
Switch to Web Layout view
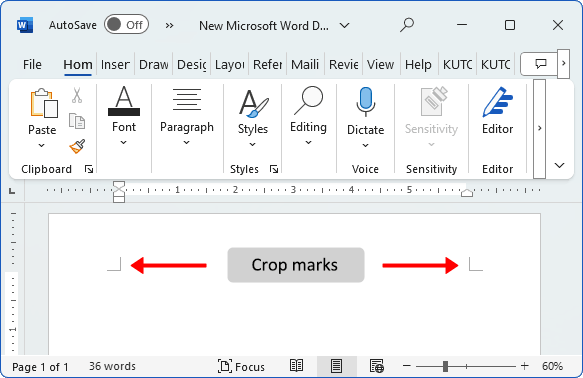click(x=376, y=366)
